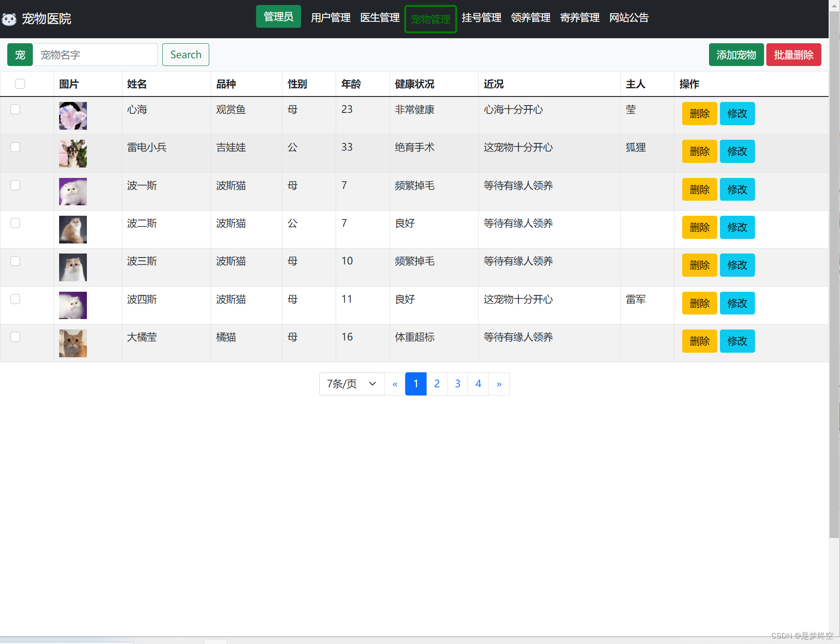Open the 医生管理 menu
The width and height of the screenshot is (840, 644).
(380, 18)
